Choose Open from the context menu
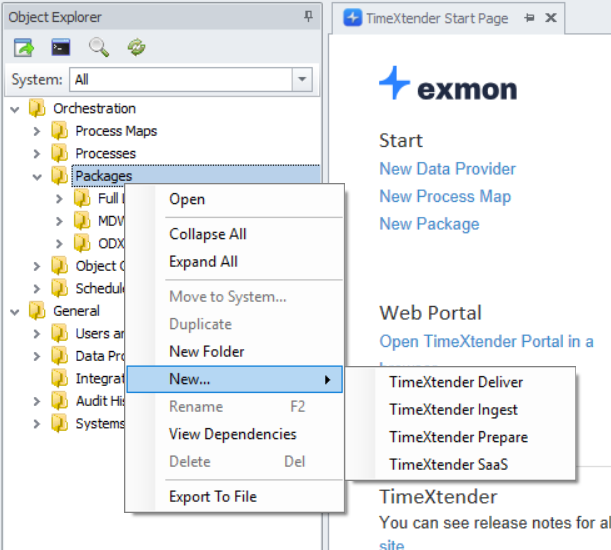This screenshot has width=611, height=550. tap(235, 199)
